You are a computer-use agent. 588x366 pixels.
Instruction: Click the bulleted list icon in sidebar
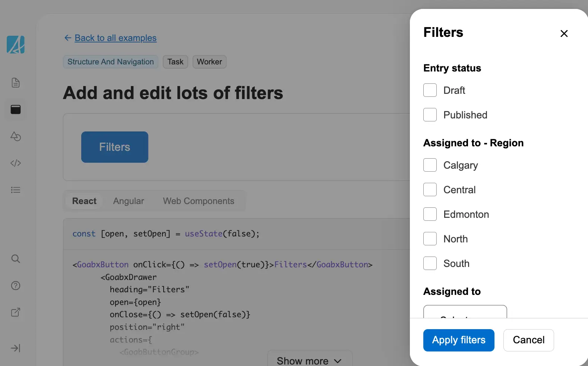click(x=16, y=190)
